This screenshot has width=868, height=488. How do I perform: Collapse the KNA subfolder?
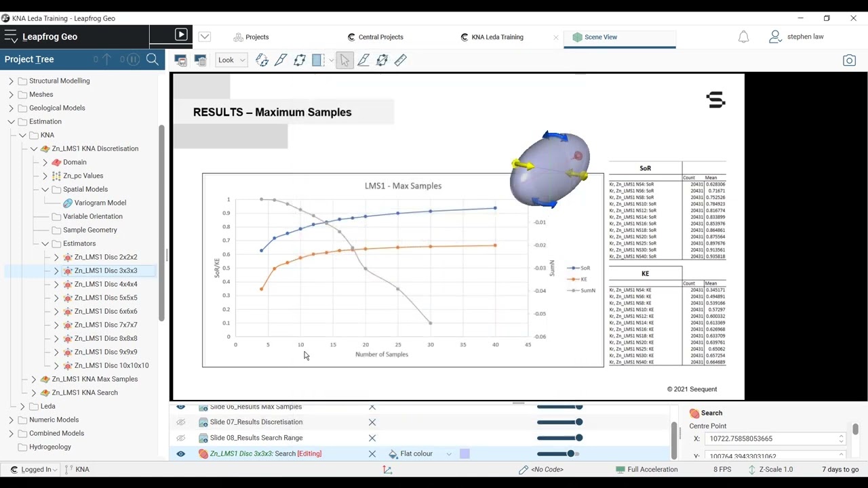[22, 135]
